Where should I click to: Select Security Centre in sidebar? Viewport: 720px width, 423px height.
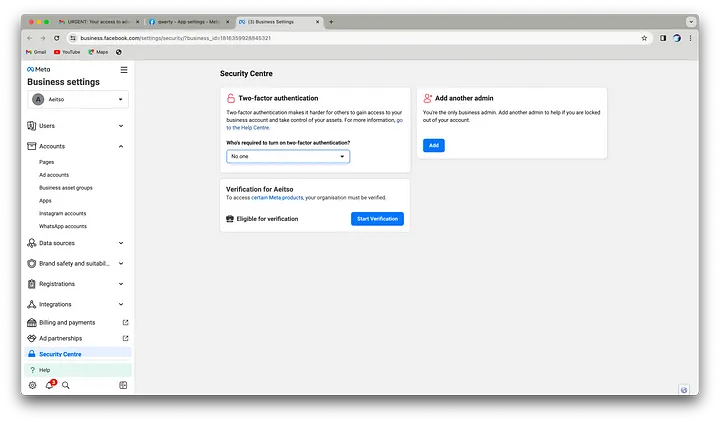(x=78, y=354)
